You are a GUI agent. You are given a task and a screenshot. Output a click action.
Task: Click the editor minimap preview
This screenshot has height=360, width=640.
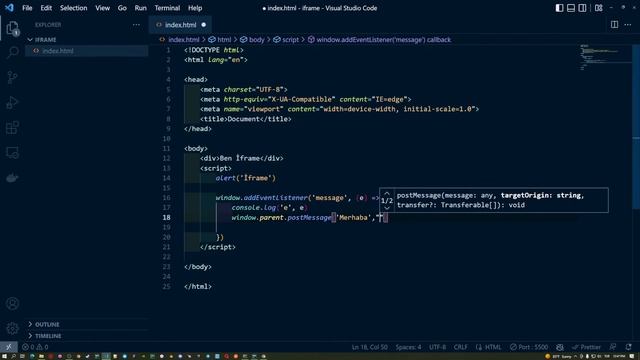tap(605, 57)
